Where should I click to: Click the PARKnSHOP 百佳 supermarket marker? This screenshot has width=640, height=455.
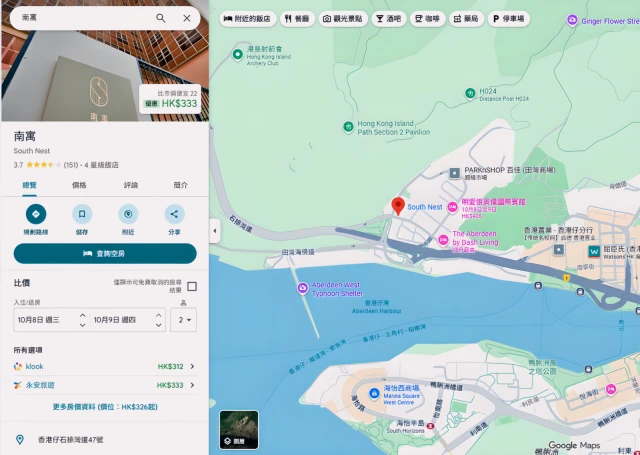coord(454,173)
